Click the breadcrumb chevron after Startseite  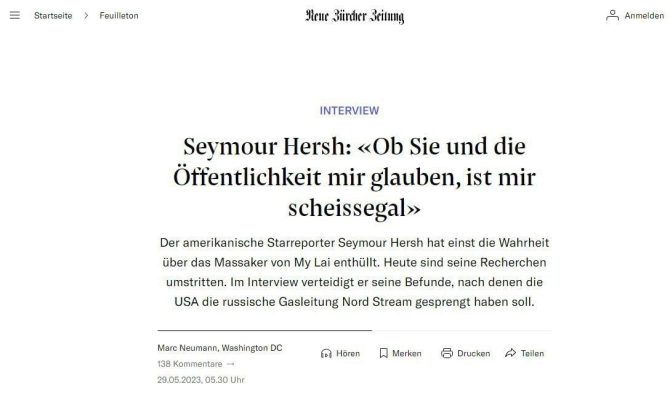[86, 15]
